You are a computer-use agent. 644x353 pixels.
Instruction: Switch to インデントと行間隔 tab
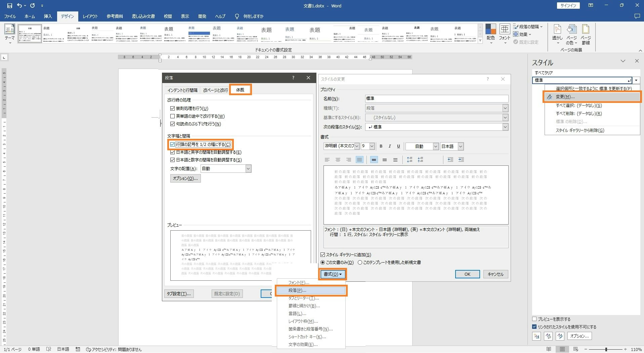click(182, 90)
